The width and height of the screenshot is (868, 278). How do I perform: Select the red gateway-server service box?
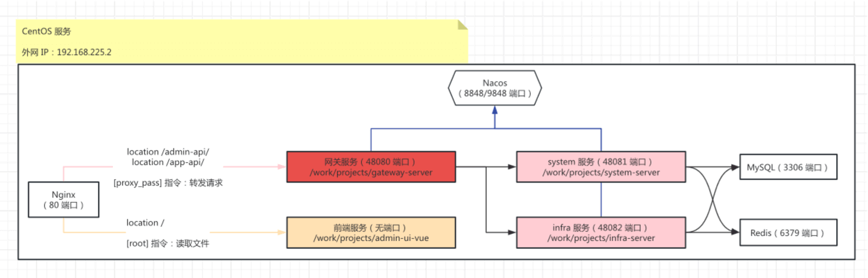[x=370, y=167]
